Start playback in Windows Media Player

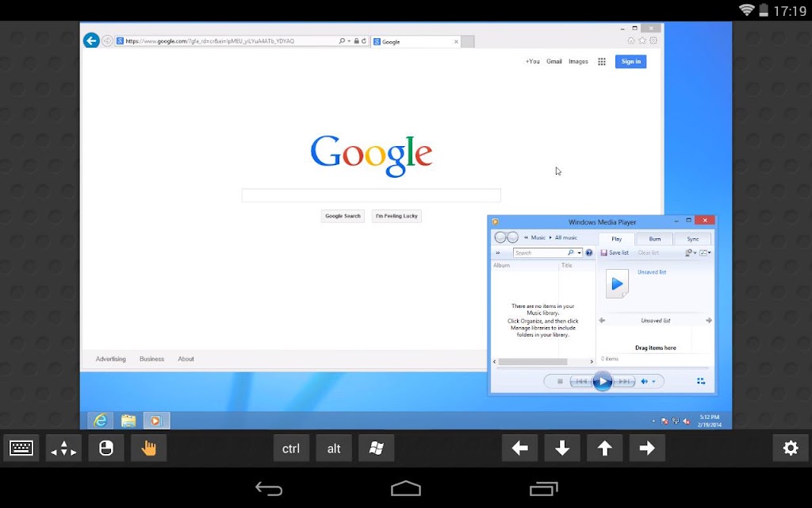[603, 382]
